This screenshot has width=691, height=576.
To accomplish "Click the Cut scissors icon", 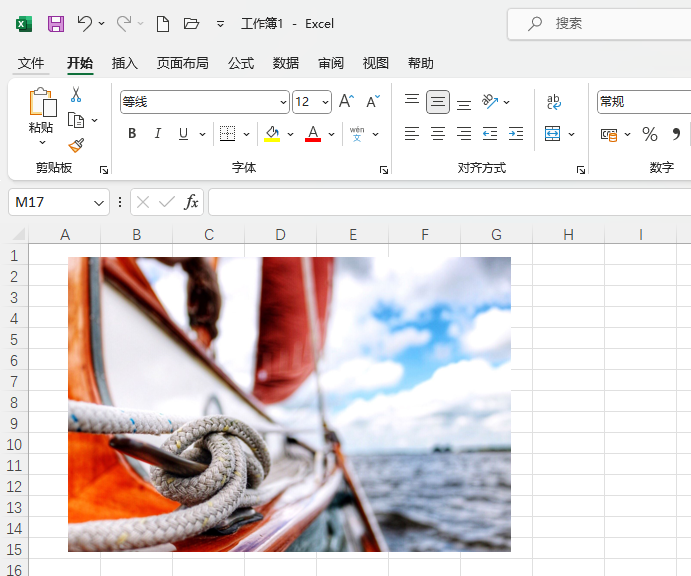I will pyautogui.click(x=76, y=94).
